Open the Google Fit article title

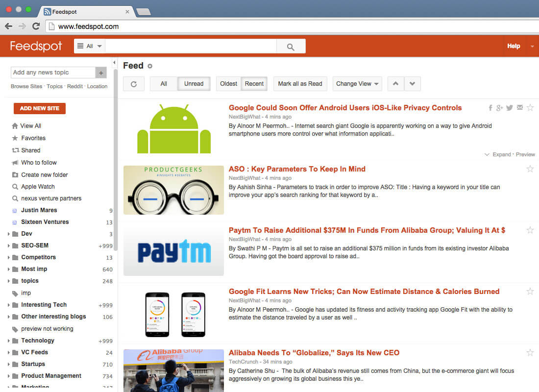364,292
